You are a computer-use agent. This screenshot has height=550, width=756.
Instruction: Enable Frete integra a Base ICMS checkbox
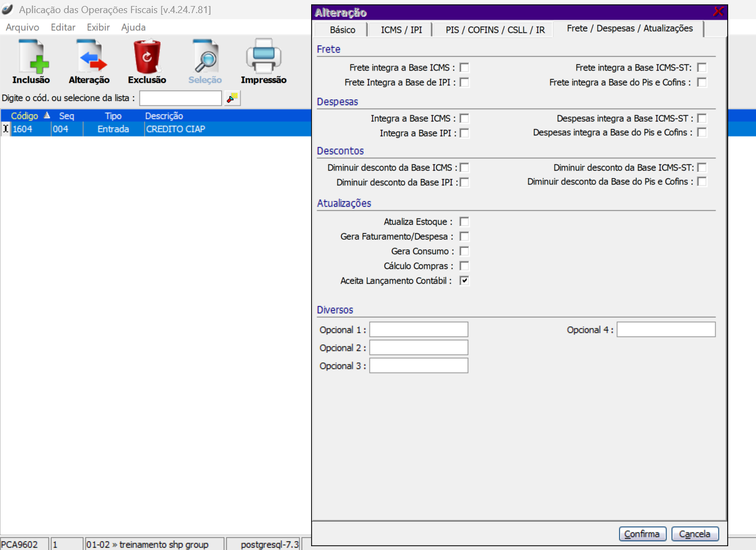(x=465, y=68)
